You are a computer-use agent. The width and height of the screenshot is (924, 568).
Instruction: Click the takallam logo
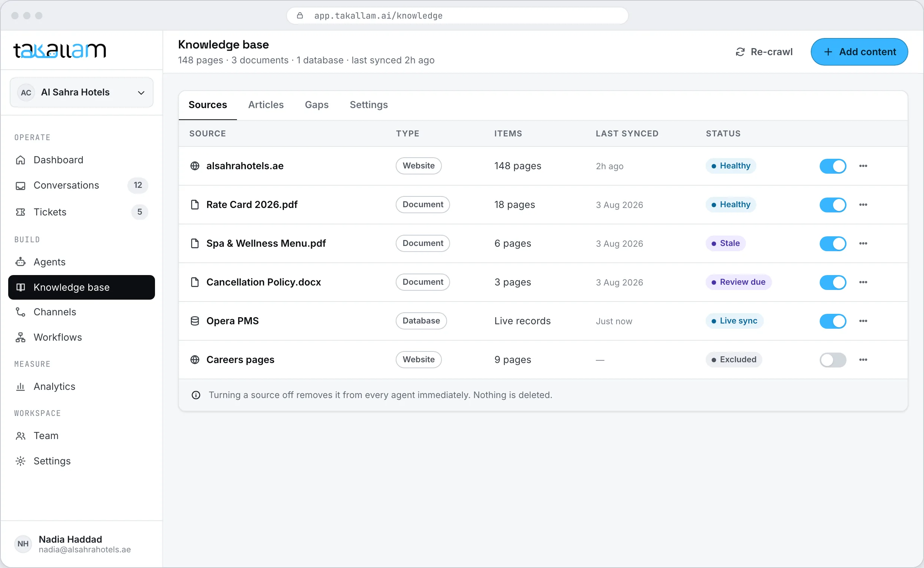coord(60,50)
